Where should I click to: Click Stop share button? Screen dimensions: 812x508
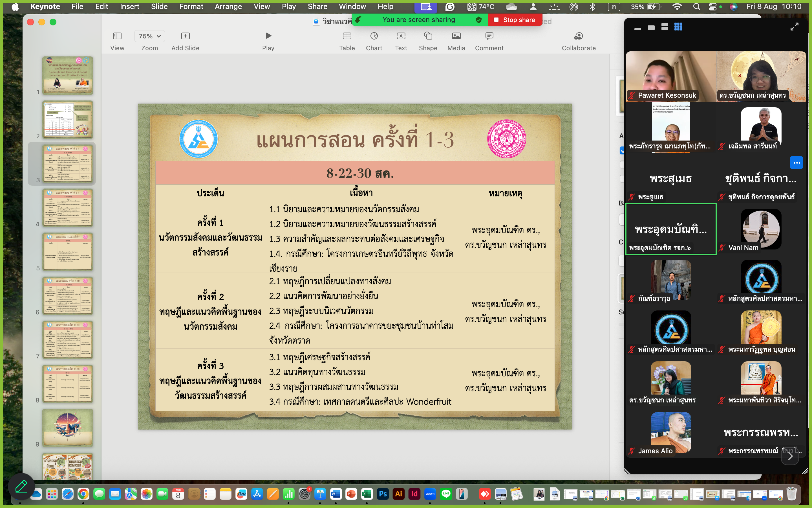click(x=515, y=20)
